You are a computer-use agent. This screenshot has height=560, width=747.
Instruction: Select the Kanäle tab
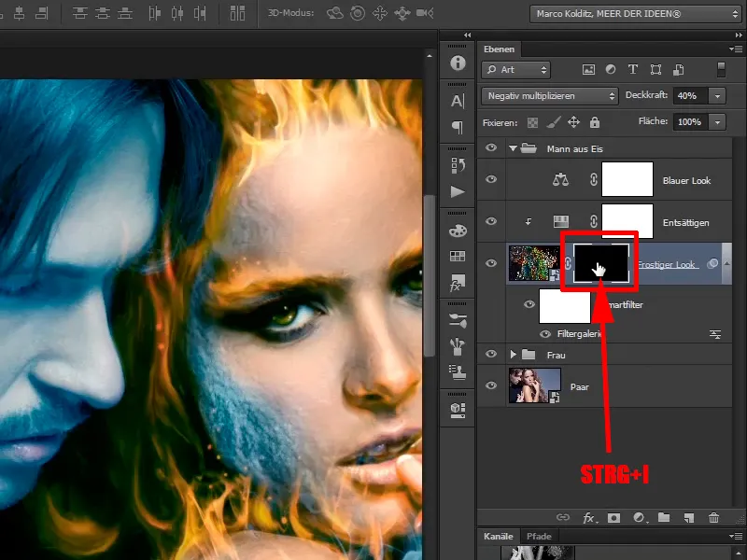tap(499, 536)
